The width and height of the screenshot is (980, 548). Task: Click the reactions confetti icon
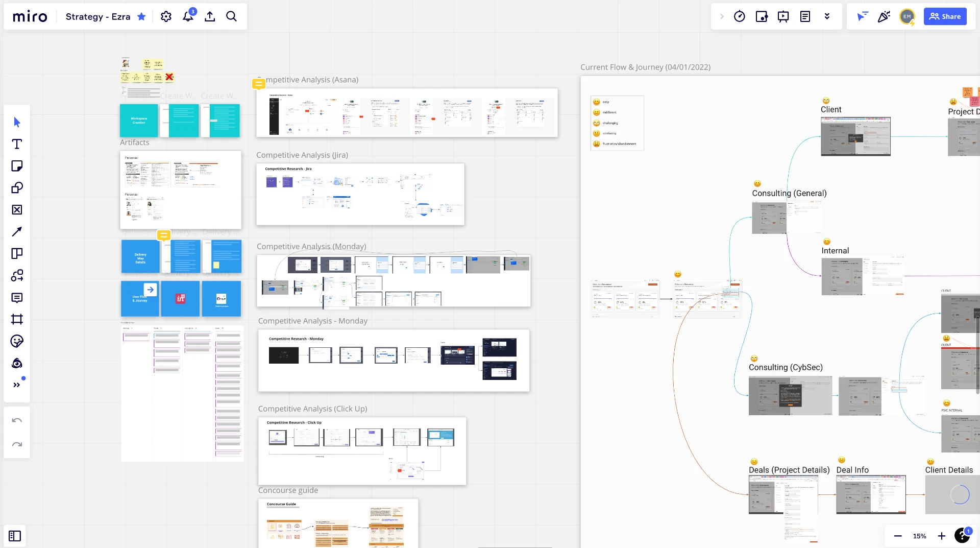click(884, 17)
